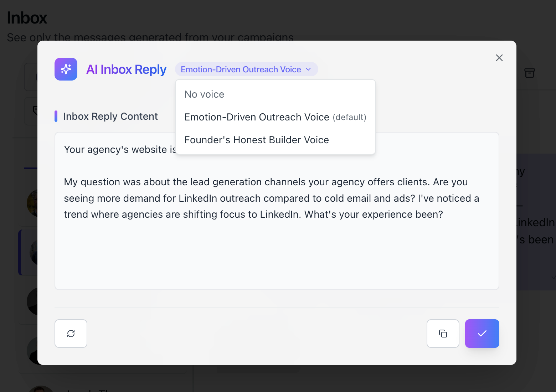Screen dimensions: 556x392
Task: Click the purple AI sparkle icon
Action: pyautogui.click(x=66, y=69)
